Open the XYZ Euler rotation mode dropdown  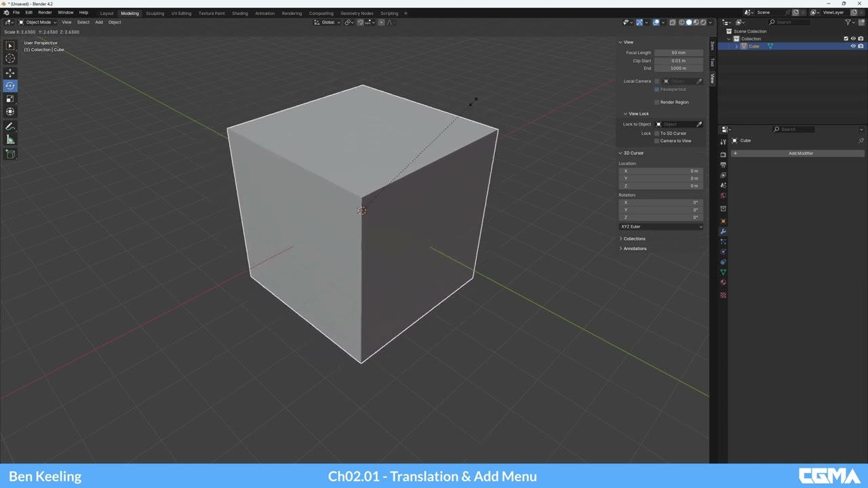(661, 226)
